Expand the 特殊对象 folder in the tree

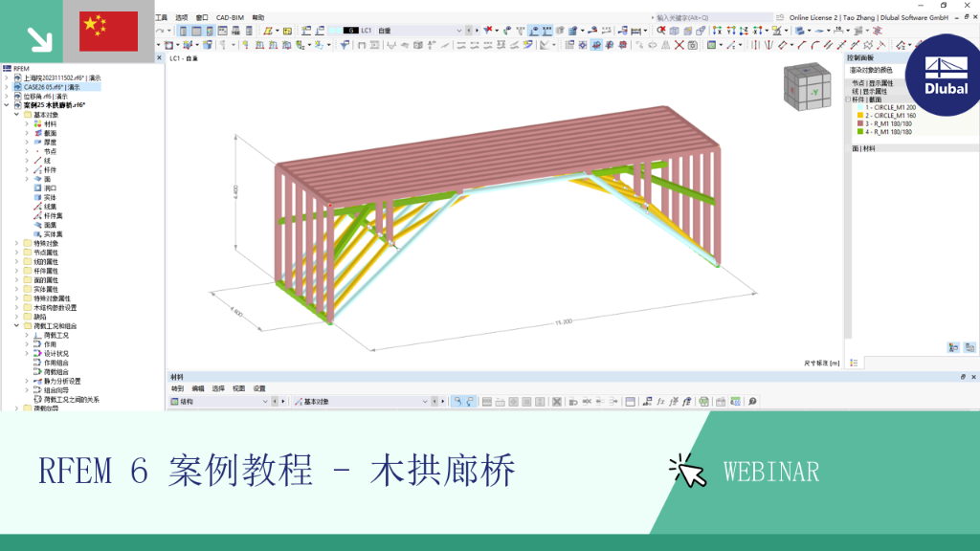(x=17, y=244)
